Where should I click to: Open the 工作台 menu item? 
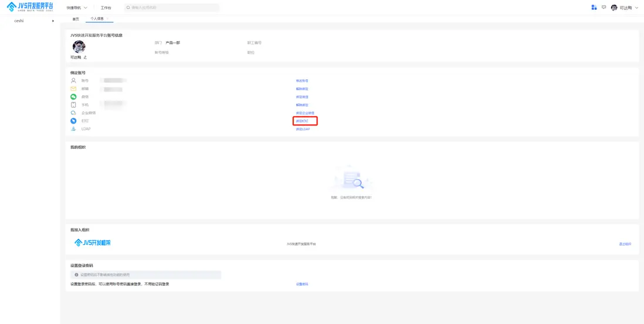(106, 8)
